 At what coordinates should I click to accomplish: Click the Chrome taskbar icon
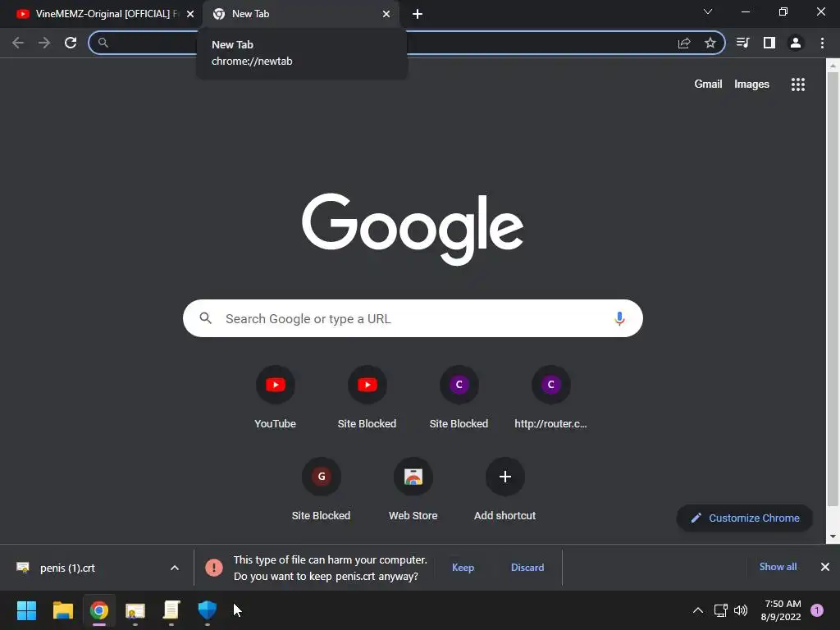tap(99, 610)
